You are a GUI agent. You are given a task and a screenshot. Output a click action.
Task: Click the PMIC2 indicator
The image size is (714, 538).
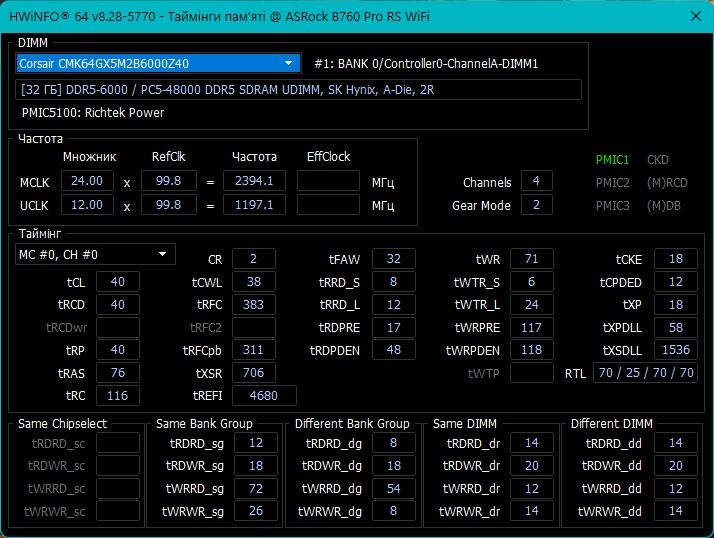612,183
